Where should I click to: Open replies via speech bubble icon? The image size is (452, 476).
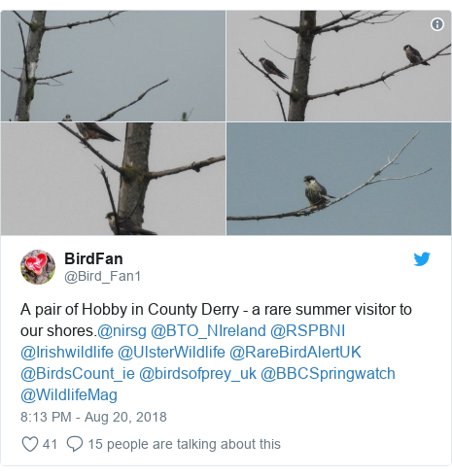tap(75, 444)
